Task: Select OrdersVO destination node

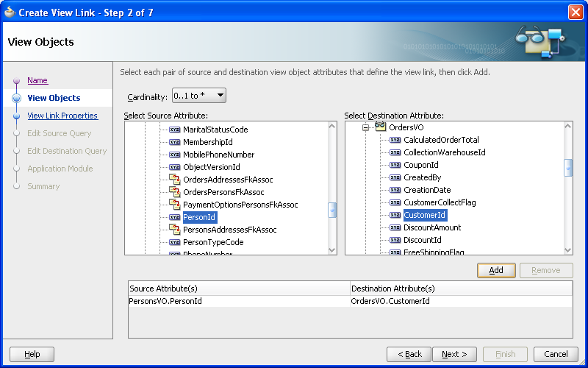Action: click(x=406, y=127)
